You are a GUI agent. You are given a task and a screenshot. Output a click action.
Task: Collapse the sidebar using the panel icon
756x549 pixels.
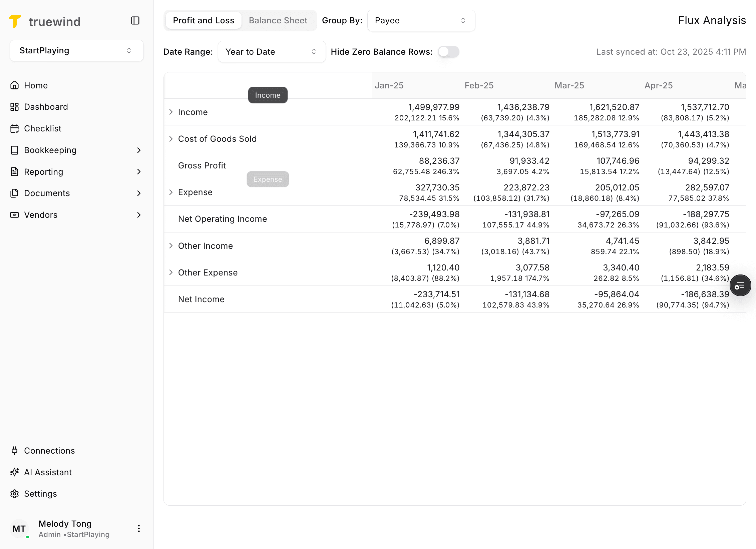pyautogui.click(x=135, y=21)
